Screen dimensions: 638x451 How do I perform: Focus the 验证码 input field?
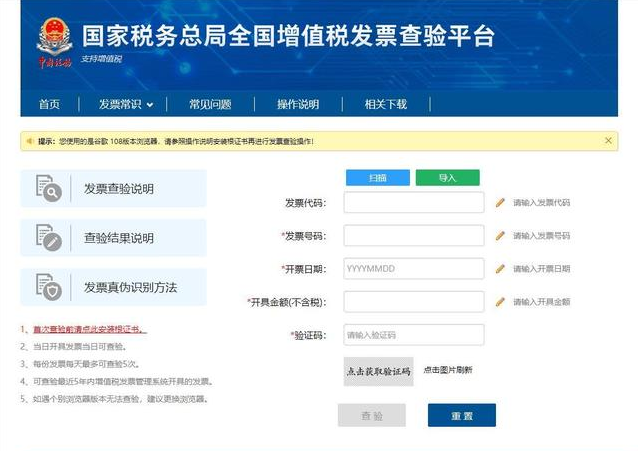click(x=414, y=335)
